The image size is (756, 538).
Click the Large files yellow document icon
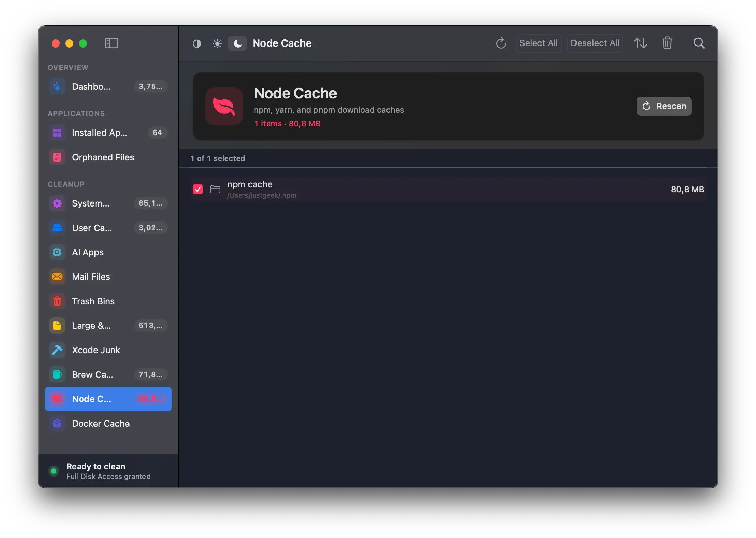click(57, 326)
